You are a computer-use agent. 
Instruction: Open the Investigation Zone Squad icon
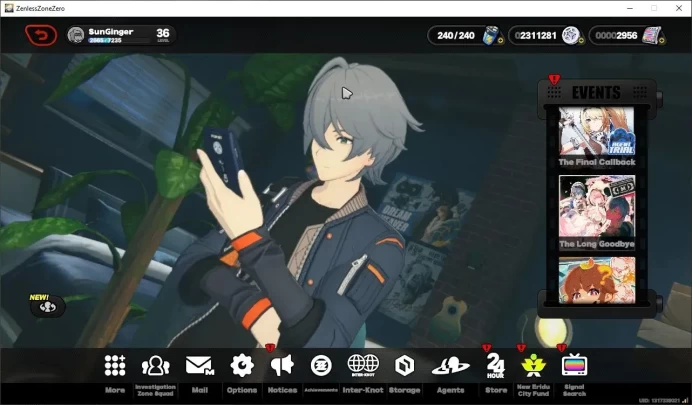pos(155,366)
